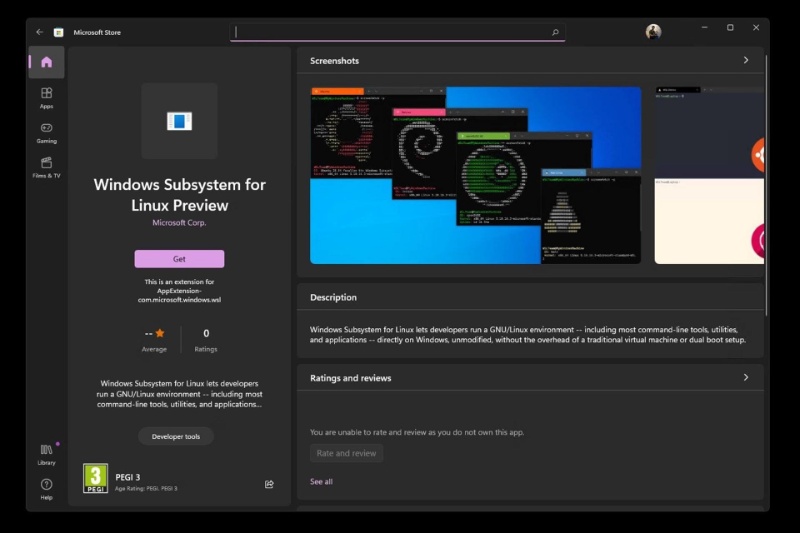The height and width of the screenshot is (533, 800).
Task: Click See all reviews link
Action: point(321,482)
